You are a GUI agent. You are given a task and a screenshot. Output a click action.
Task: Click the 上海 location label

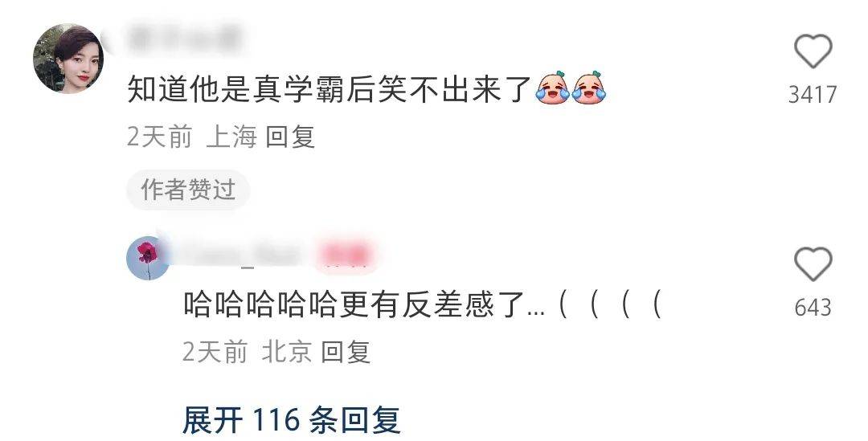coord(231,137)
